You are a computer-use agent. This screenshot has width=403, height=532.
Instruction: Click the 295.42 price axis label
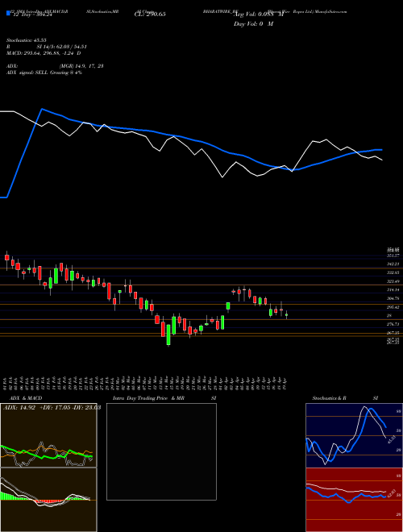[394, 307]
